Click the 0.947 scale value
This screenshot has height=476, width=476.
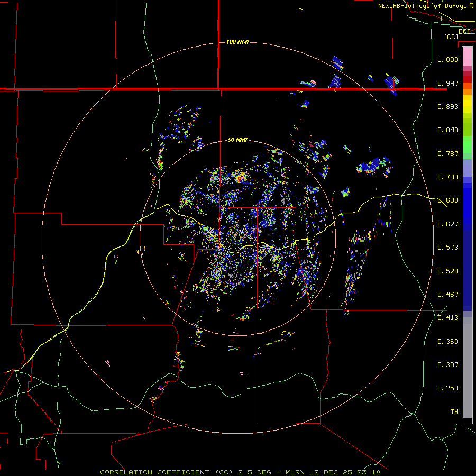pos(448,83)
